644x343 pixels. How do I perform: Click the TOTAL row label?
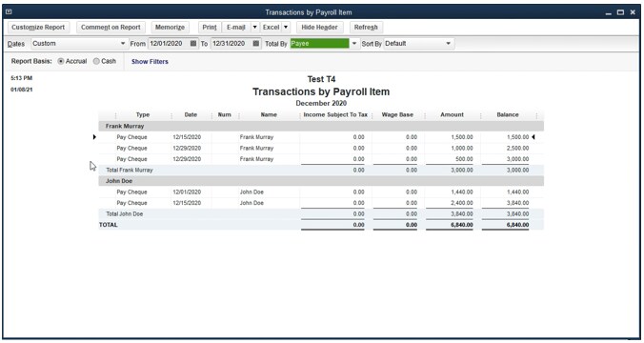pos(108,225)
